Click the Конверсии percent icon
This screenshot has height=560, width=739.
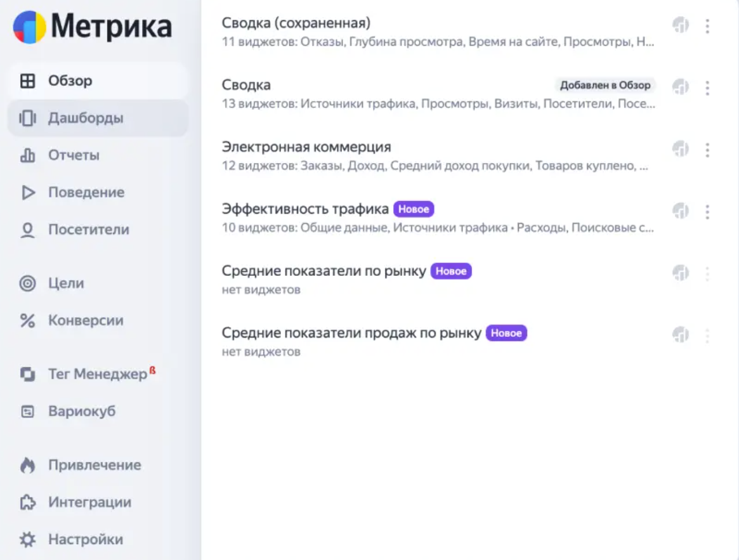tap(27, 321)
